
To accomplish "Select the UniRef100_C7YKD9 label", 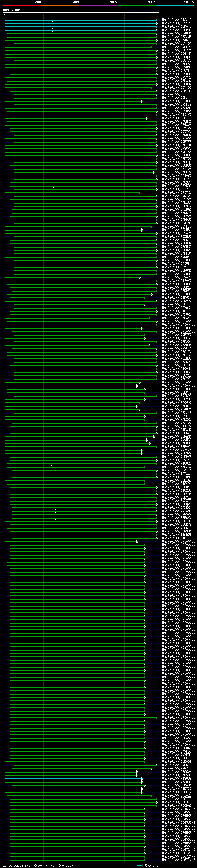I will tap(177, 186).
